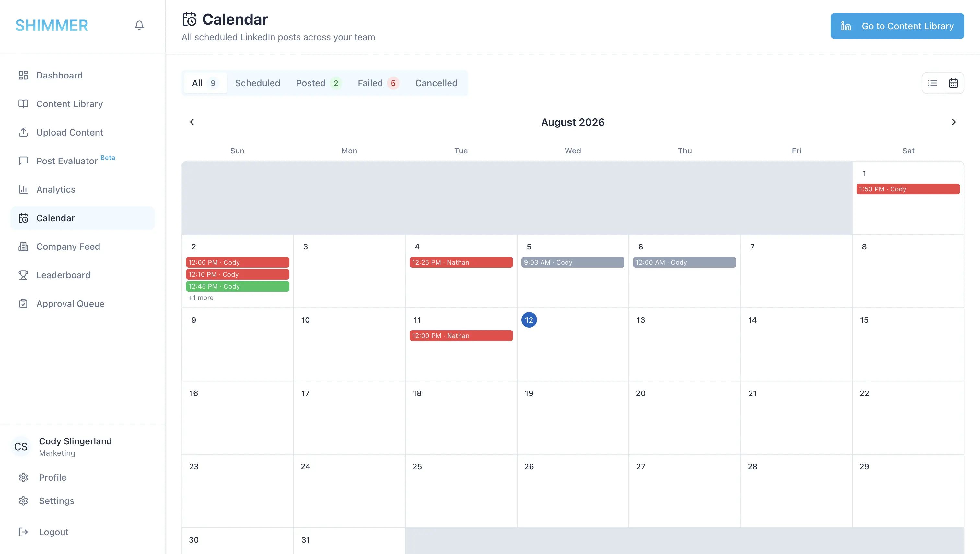Open Upload Content page

tap(83, 133)
